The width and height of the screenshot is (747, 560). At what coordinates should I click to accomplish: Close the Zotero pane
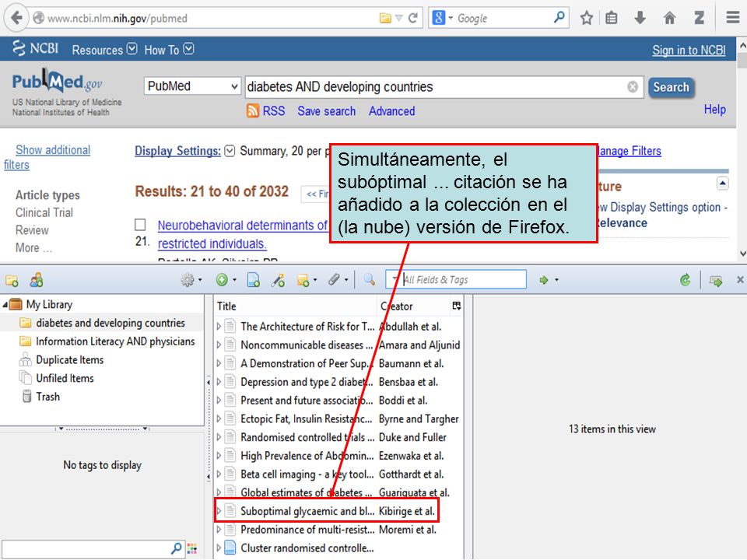pos(740,279)
